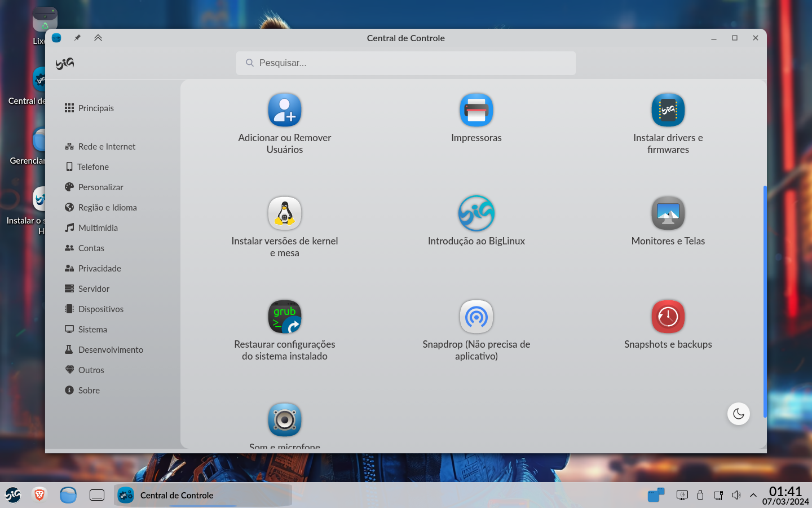The width and height of the screenshot is (812, 508).
Task: Maximize the Central de Controle window
Action: coord(735,38)
